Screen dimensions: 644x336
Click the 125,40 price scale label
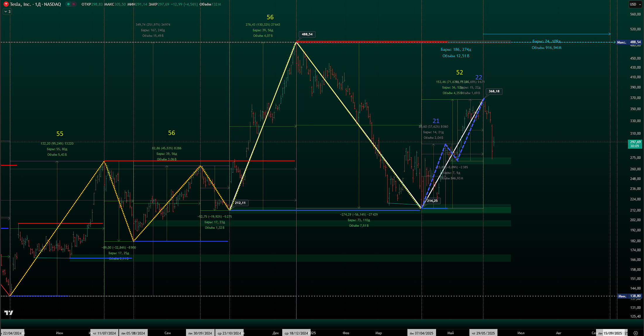(635, 317)
